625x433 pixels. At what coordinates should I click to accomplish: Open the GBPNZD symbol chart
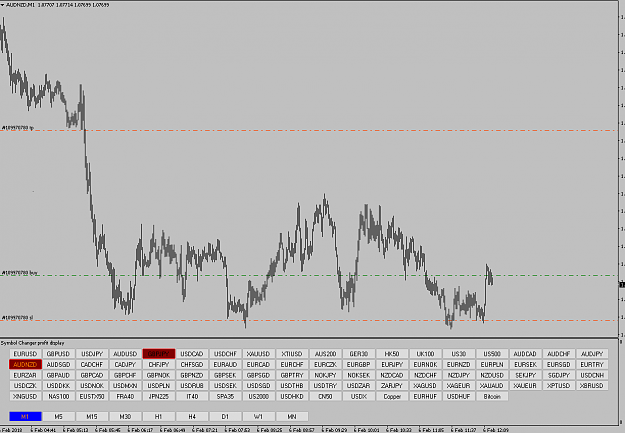pyautogui.click(x=192, y=375)
